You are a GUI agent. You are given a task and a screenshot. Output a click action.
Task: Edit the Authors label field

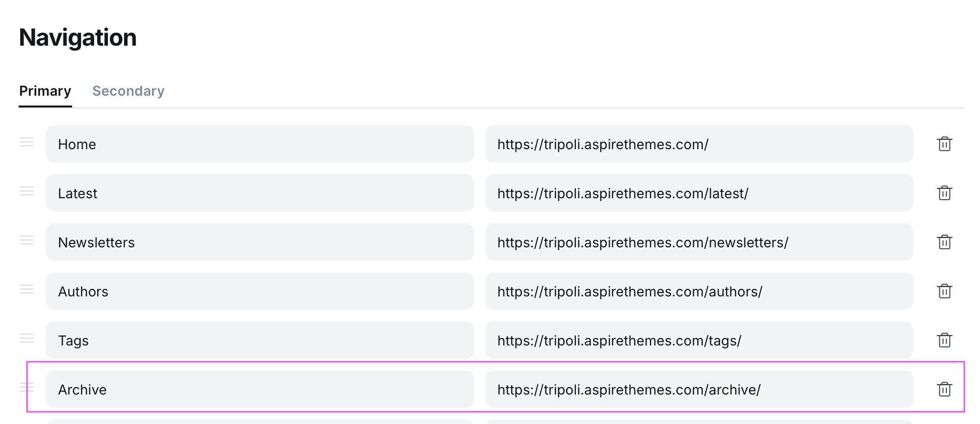click(x=260, y=291)
